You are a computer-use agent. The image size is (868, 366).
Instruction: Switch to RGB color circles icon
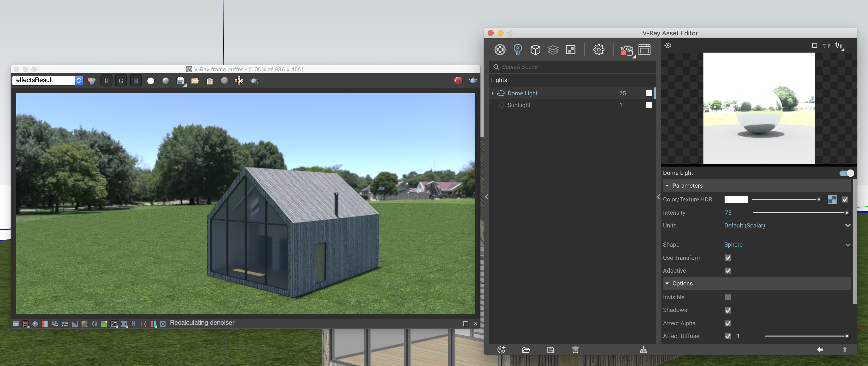(x=92, y=81)
